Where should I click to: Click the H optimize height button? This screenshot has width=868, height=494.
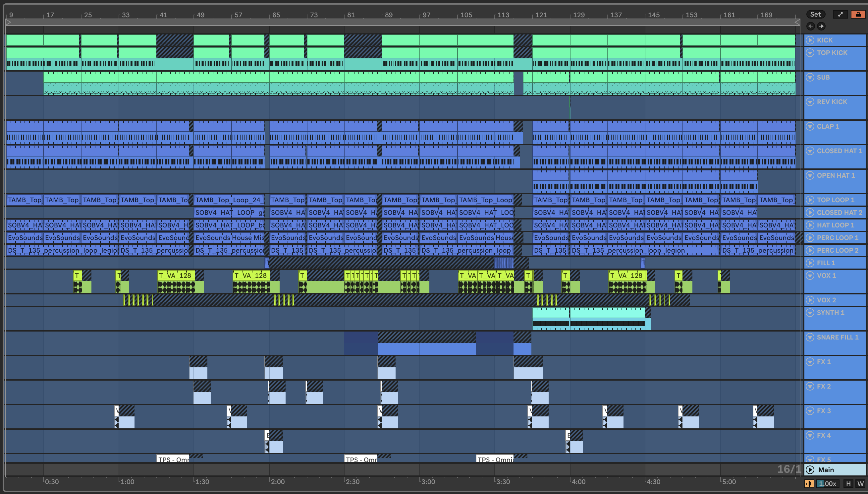tap(848, 483)
